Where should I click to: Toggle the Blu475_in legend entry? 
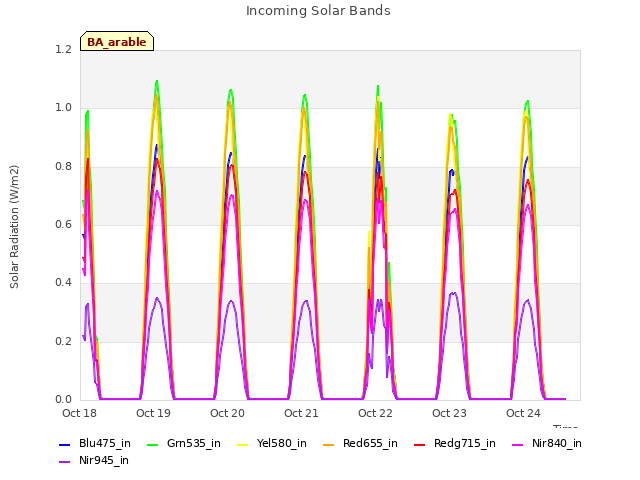click(95, 443)
